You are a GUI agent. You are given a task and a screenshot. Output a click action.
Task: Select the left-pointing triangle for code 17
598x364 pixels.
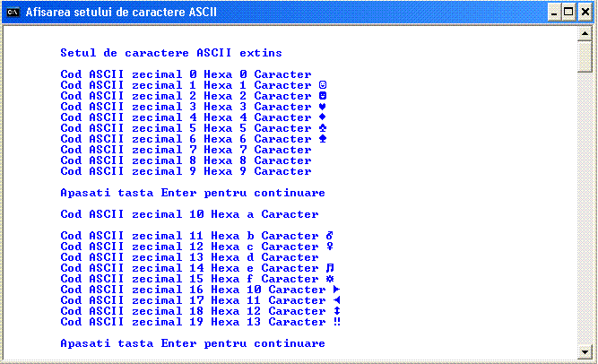point(337,300)
